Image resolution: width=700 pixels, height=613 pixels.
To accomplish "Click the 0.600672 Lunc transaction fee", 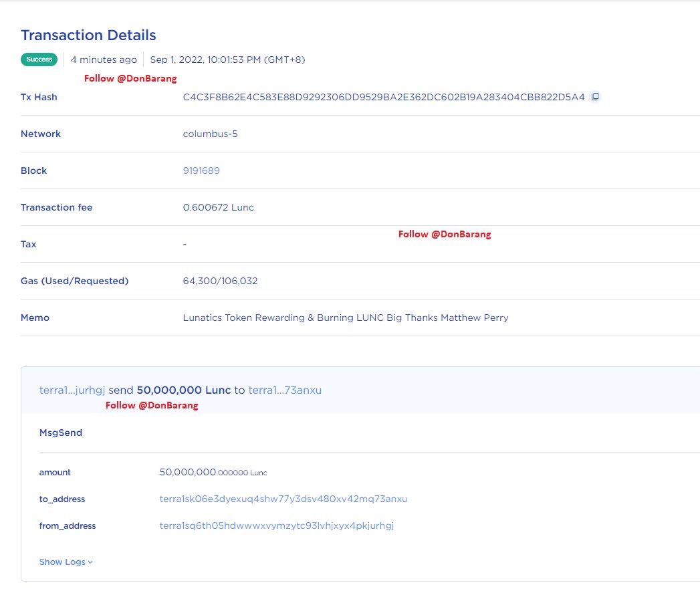I will tap(219, 207).
